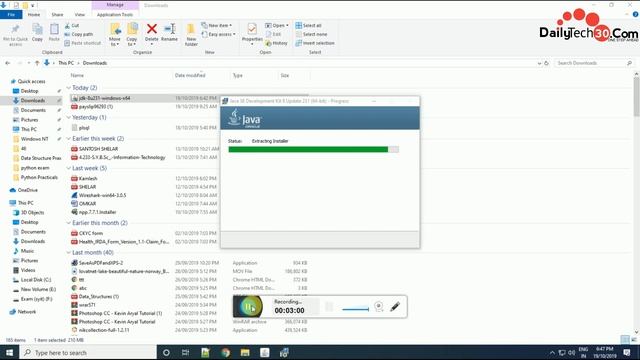This screenshot has height=360, width=640.
Task: Open File Explorer from the taskbar
Action: pos(245,352)
